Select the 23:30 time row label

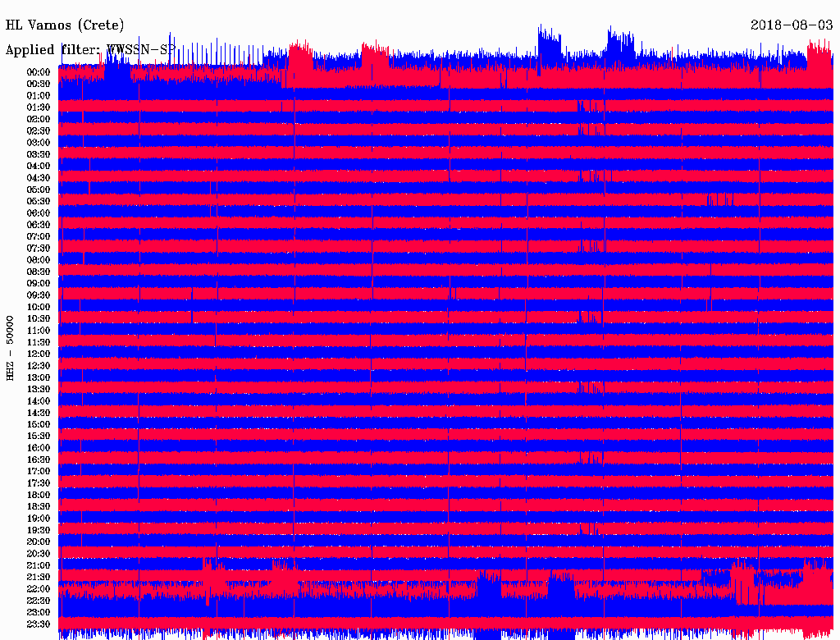[x=39, y=624]
